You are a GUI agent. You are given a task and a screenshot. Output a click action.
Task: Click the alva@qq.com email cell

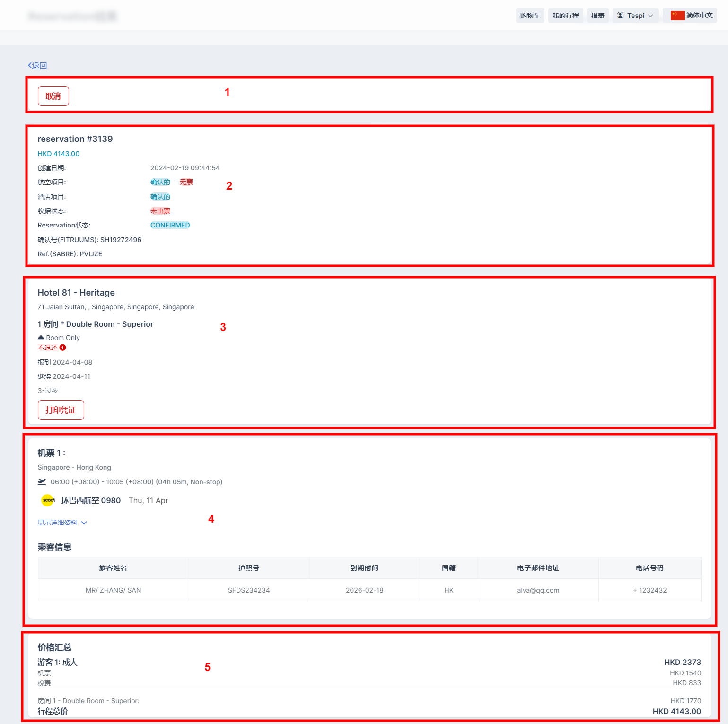pos(538,590)
